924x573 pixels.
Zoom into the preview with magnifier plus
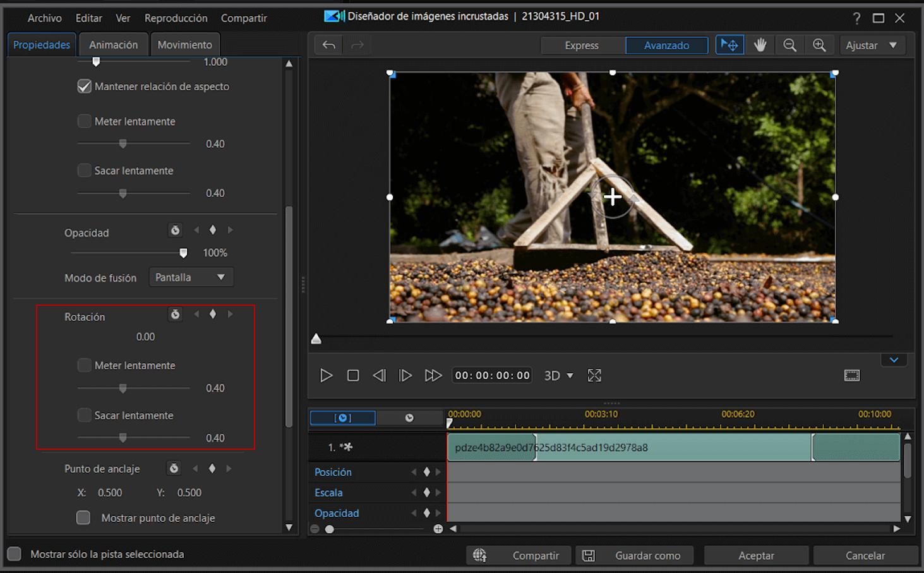(x=820, y=45)
